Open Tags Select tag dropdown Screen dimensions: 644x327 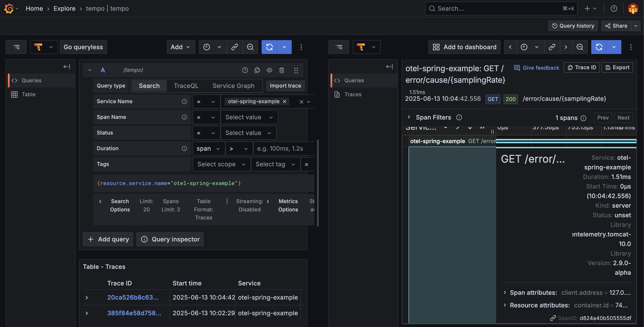276,164
